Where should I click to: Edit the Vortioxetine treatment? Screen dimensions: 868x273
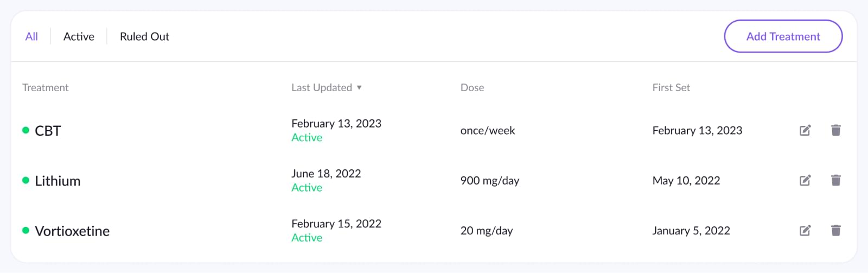click(x=805, y=231)
